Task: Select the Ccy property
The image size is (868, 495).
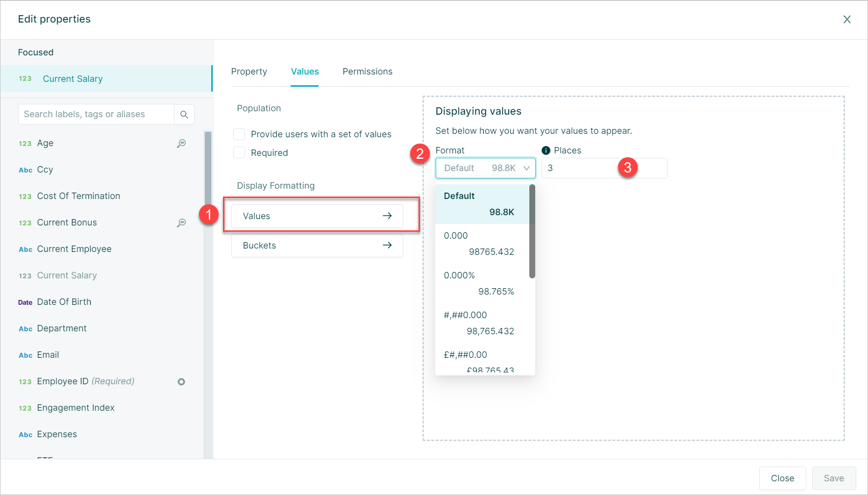Action: click(102, 170)
